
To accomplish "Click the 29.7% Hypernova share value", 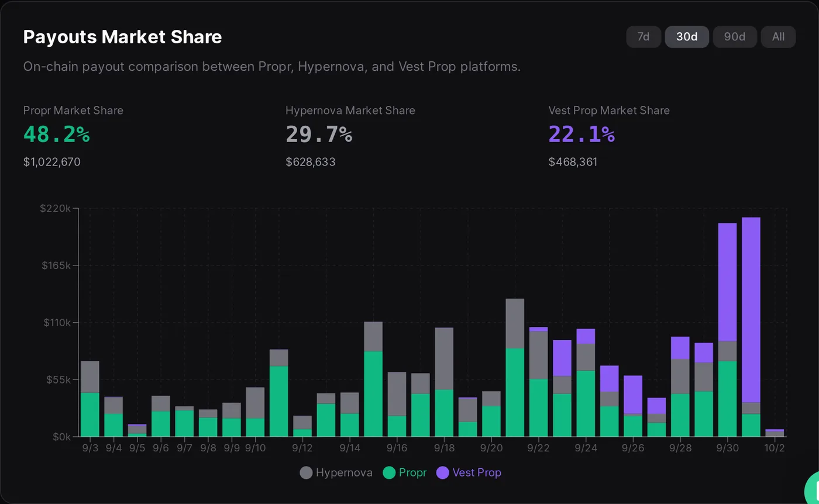I will click(x=319, y=134).
